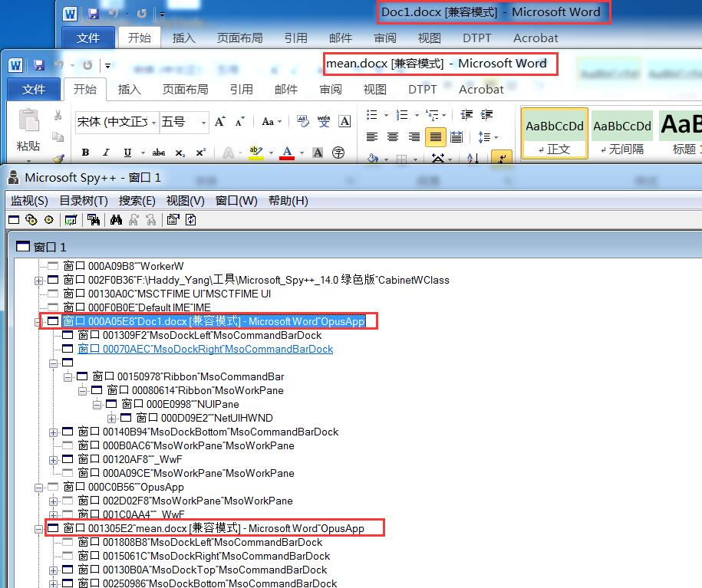Click the 文件 button in mean.docx
The width and height of the screenshot is (702, 588).
(34, 90)
